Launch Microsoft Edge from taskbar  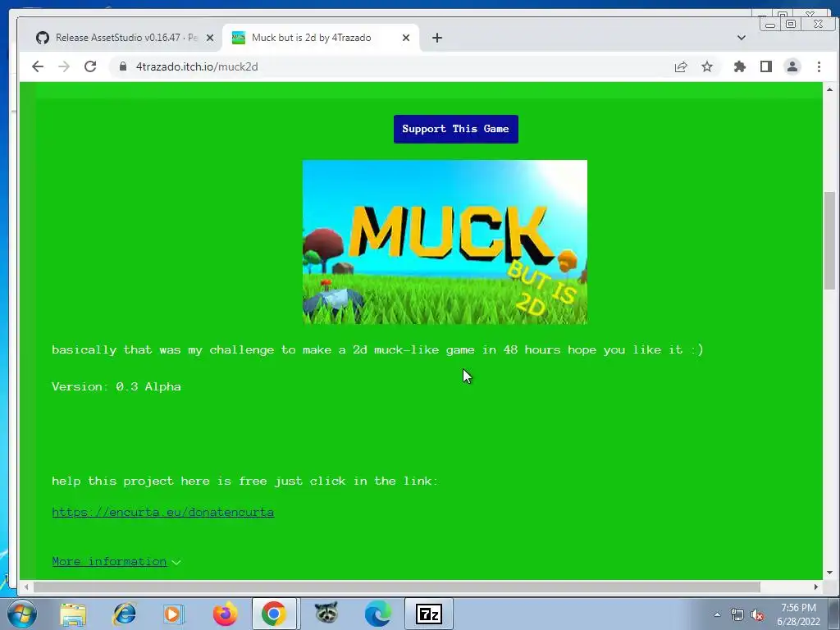377,614
